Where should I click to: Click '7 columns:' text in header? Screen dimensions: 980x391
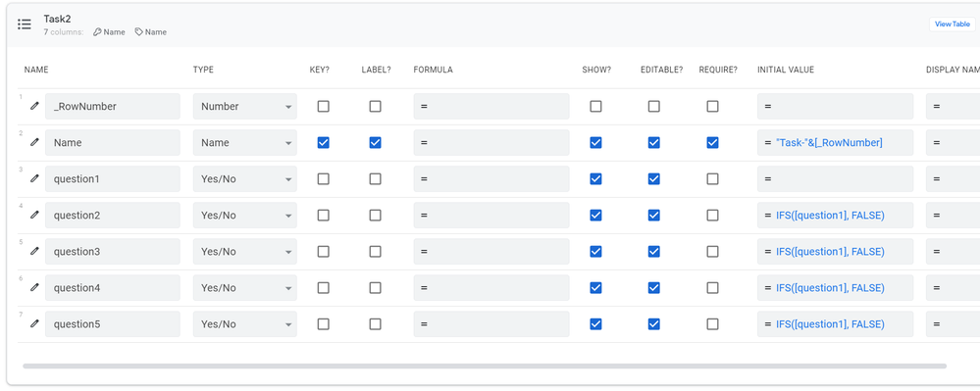pyautogui.click(x=64, y=32)
